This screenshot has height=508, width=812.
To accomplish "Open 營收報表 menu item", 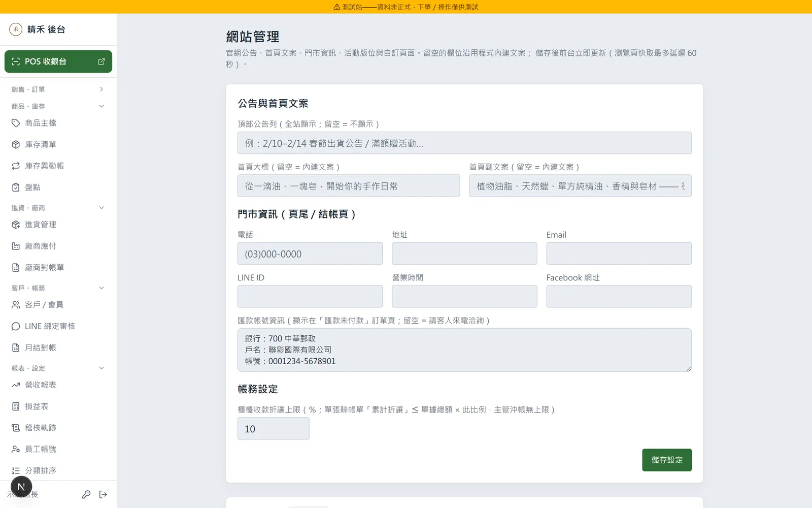I will [x=58, y=385].
